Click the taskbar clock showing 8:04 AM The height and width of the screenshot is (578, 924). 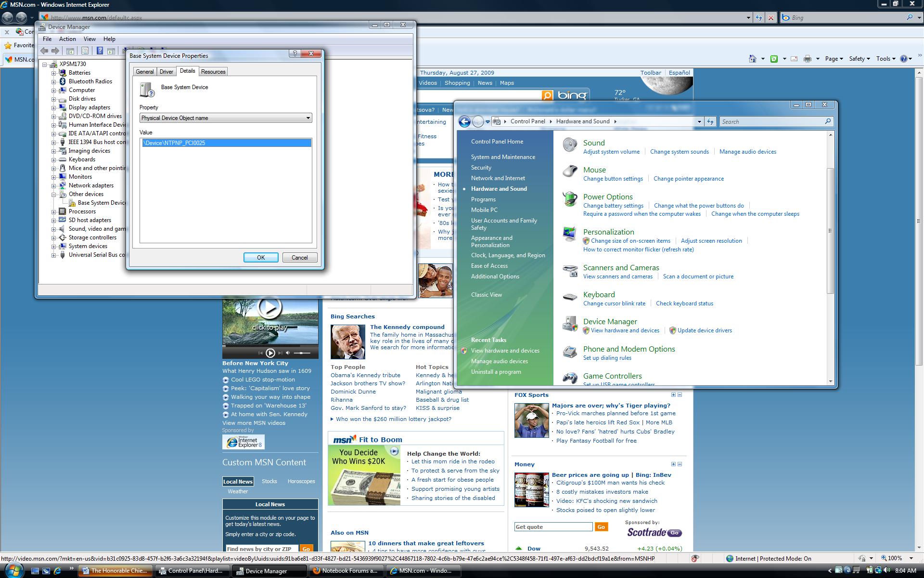pyautogui.click(x=906, y=571)
